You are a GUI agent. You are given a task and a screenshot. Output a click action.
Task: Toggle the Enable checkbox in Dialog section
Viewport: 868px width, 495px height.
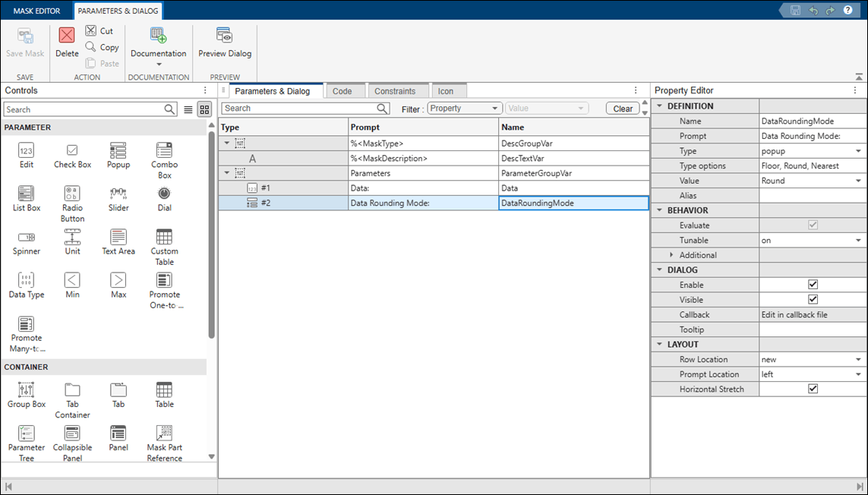tap(813, 285)
